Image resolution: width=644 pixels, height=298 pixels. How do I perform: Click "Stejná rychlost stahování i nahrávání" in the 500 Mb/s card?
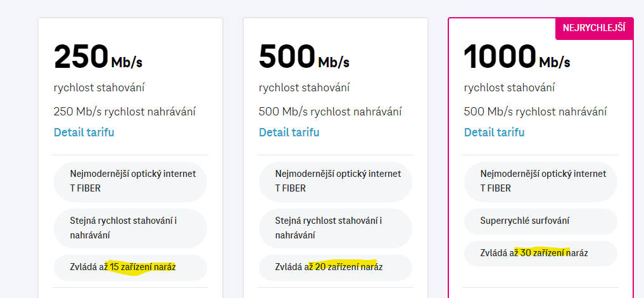pos(335,228)
